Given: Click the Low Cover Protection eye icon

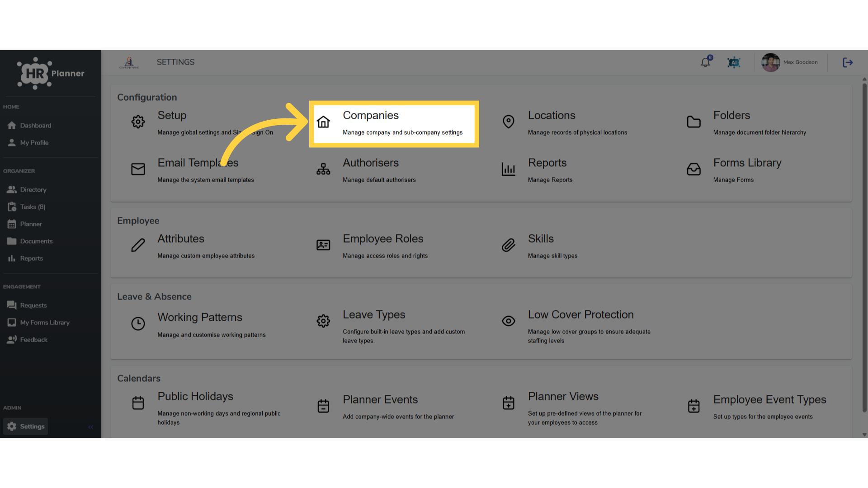Looking at the screenshot, I should point(509,321).
